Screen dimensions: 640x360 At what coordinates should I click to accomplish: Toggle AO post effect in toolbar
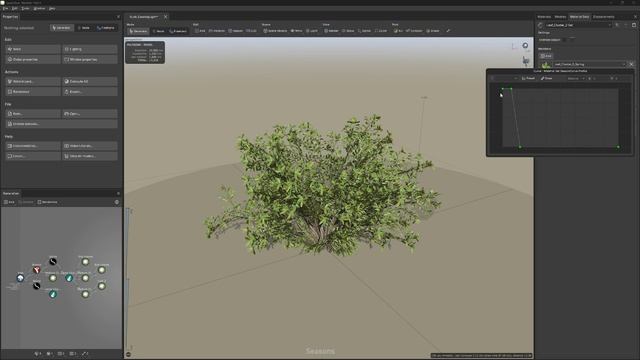coord(398,31)
